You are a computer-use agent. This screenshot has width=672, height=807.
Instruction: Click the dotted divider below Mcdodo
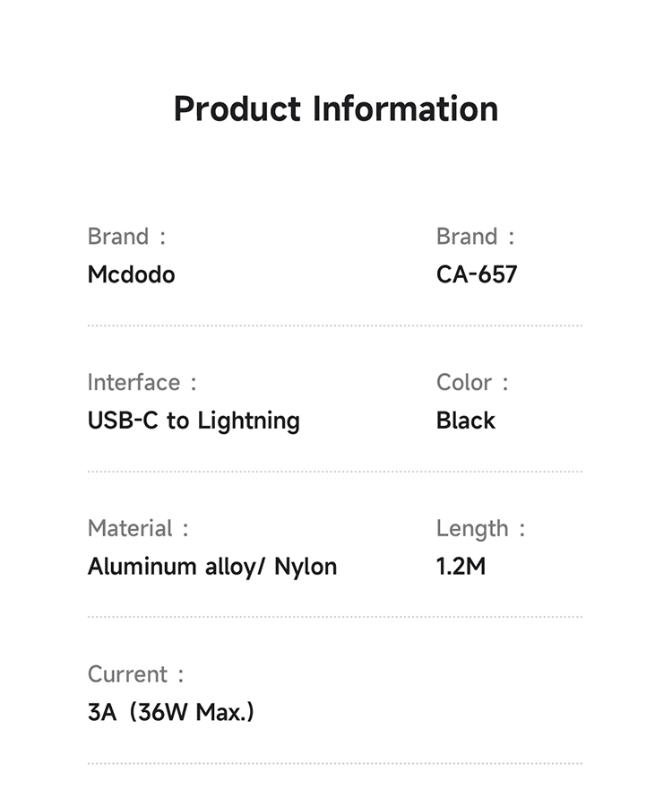(x=335, y=325)
